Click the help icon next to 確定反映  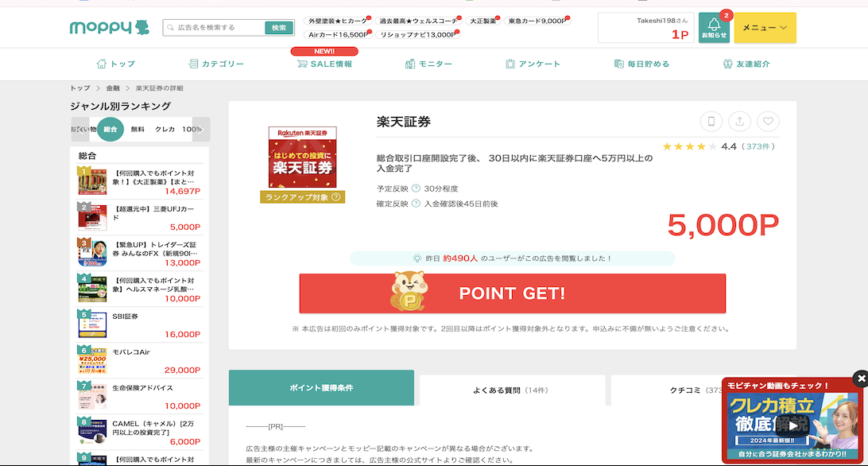click(416, 204)
